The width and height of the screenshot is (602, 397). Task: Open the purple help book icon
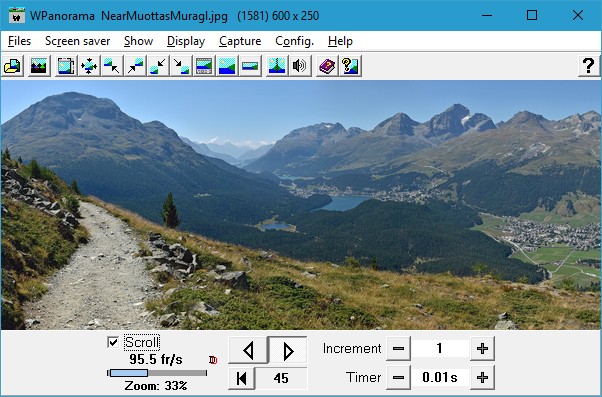tap(327, 66)
